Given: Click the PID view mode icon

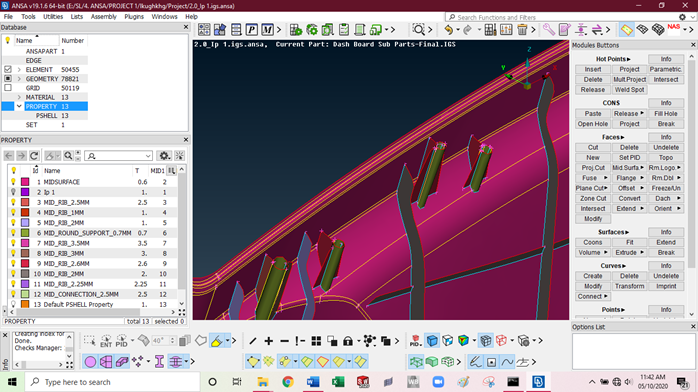Looking at the screenshot, I should [x=121, y=341].
